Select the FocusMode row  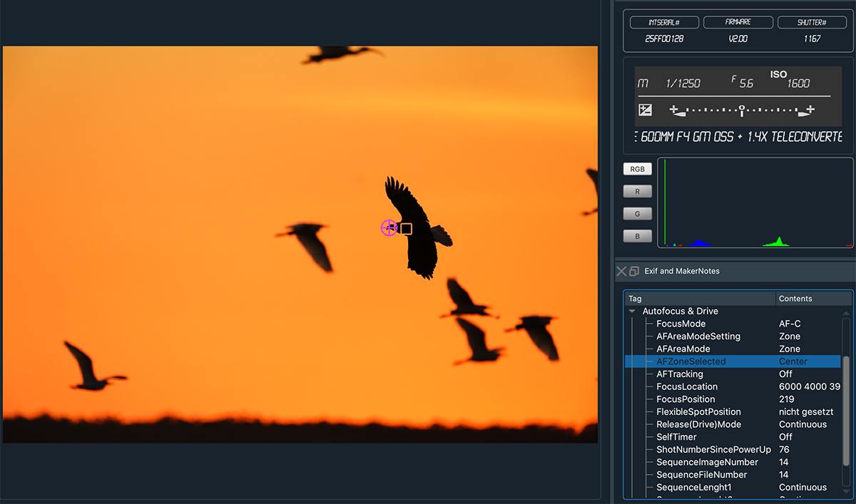coord(733,324)
